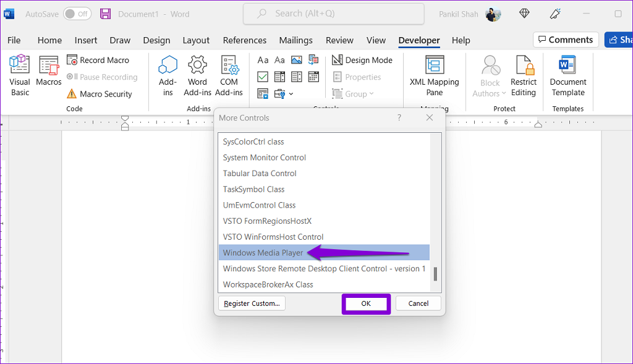The width and height of the screenshot is (633, 364).
Task: Click the Register Custom button
Action: point(252,303)
